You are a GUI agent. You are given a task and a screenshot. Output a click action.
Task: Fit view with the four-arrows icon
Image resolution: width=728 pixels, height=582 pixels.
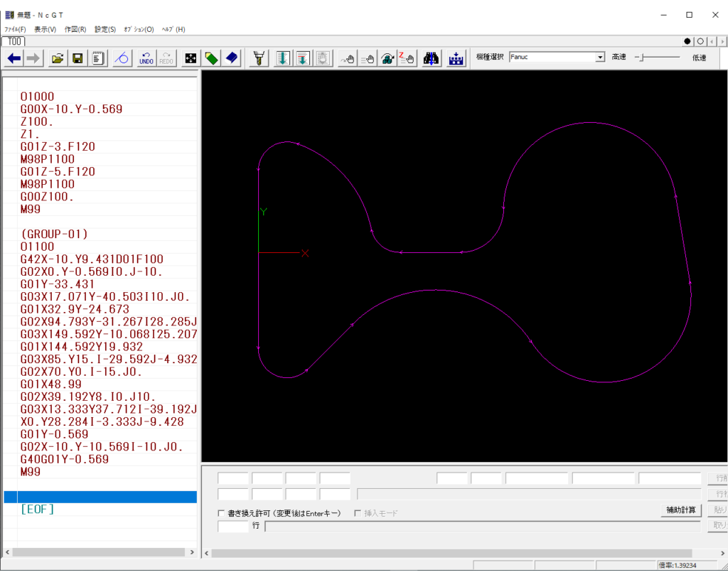click(191, 58)
